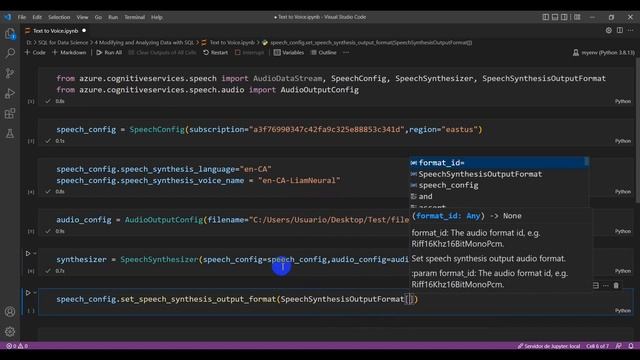Screen dimensions: 640x360
Task: Open the Variables panel
Action: point(289,53)
